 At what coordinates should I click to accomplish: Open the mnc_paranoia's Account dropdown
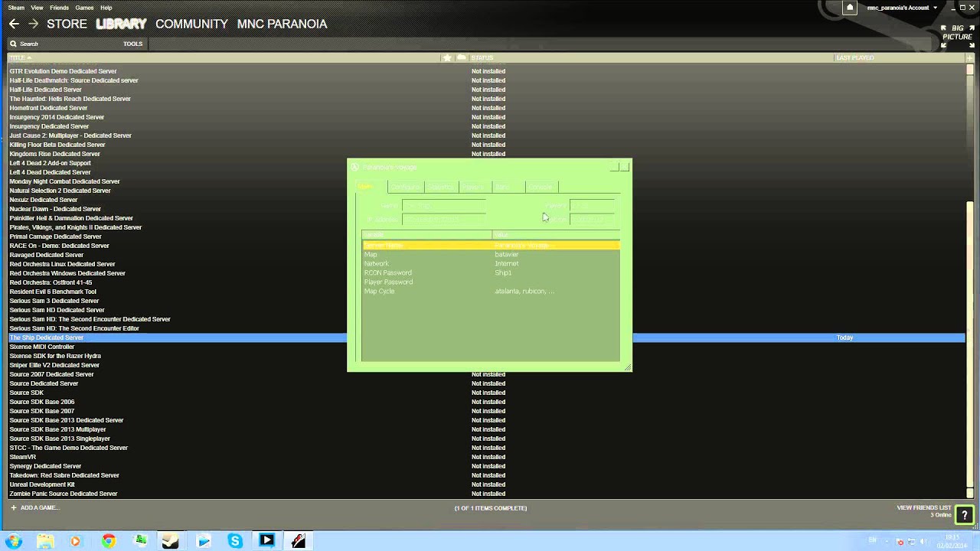tap(901, 8)
